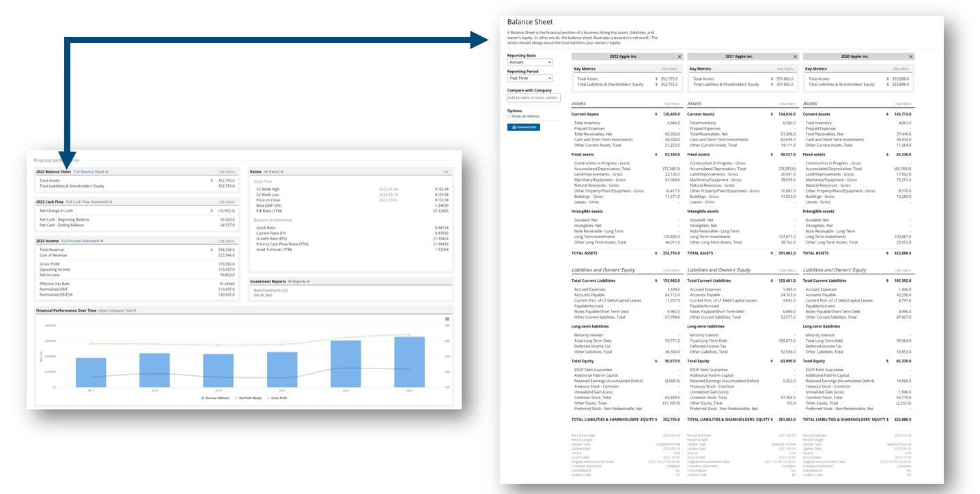The height and width of the screenshot is (494, 980).
Task: Open the Full Income Statement link
Action: [x=82, y=241]
